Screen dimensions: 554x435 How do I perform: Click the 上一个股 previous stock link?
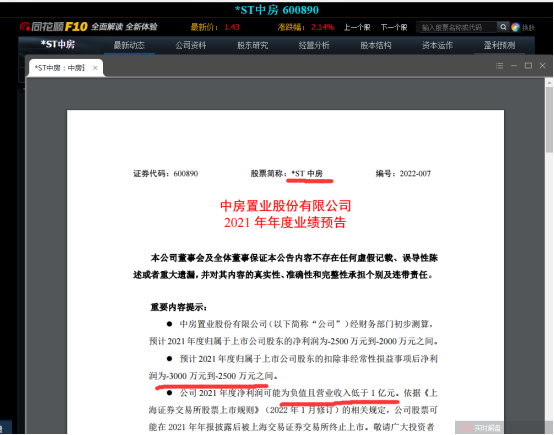click(x=357, y=27)
